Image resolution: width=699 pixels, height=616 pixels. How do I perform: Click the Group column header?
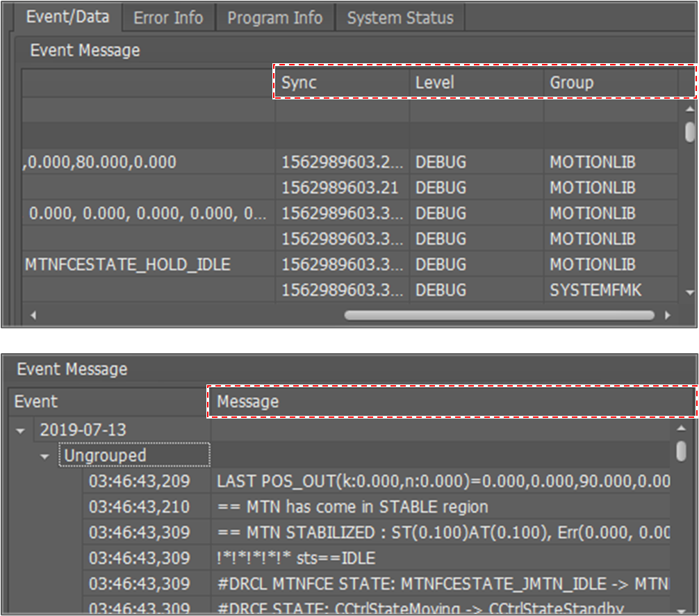pyautogui.click(x=610, y=83)
